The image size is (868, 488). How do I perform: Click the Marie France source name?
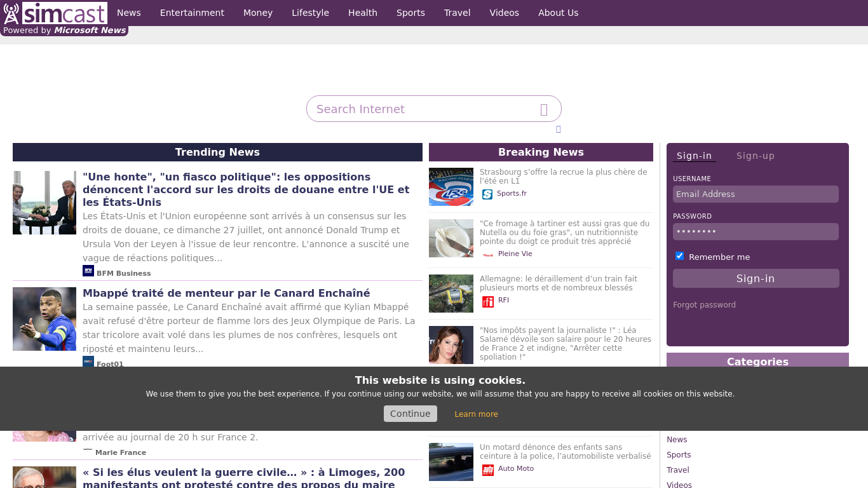(121, 452)
